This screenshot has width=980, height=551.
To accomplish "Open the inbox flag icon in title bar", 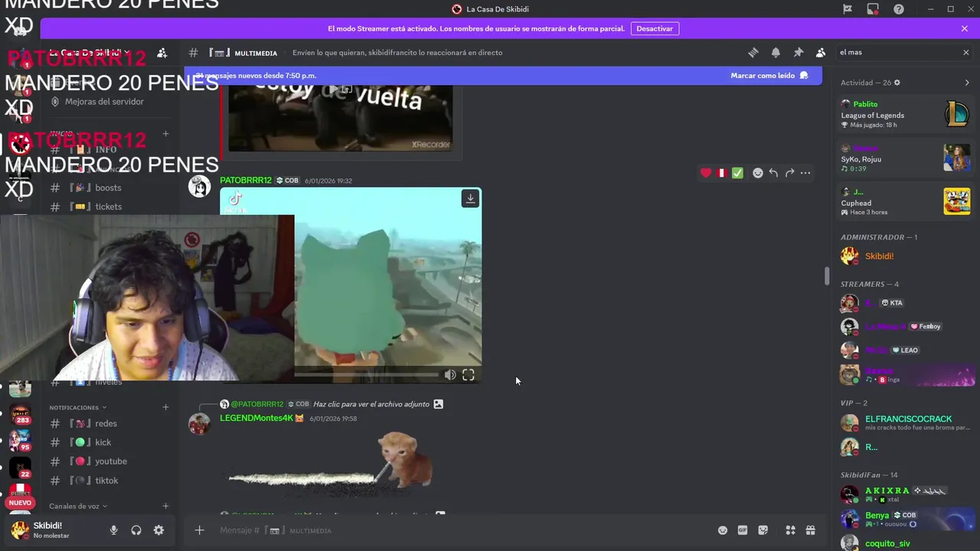I will pyautogui.click(x=848, y=9).
